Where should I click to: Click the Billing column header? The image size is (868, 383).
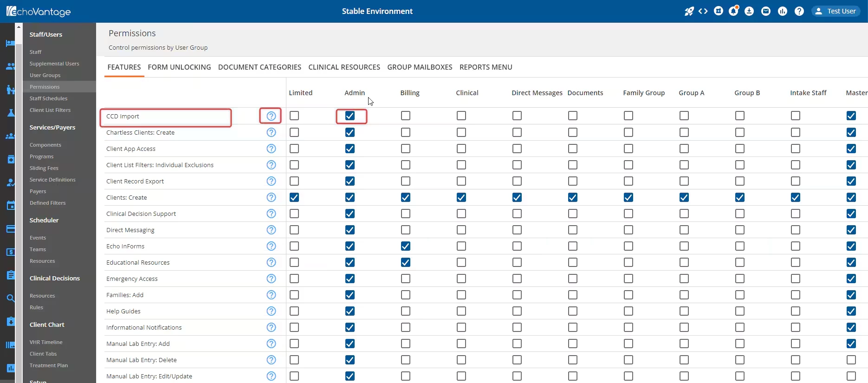tap(410, 93)
